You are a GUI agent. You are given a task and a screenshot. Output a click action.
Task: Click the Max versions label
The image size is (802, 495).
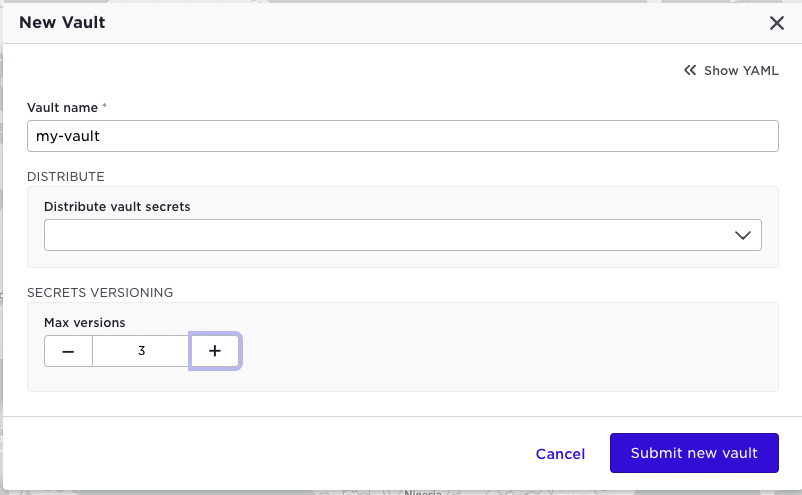click(85, 323)
